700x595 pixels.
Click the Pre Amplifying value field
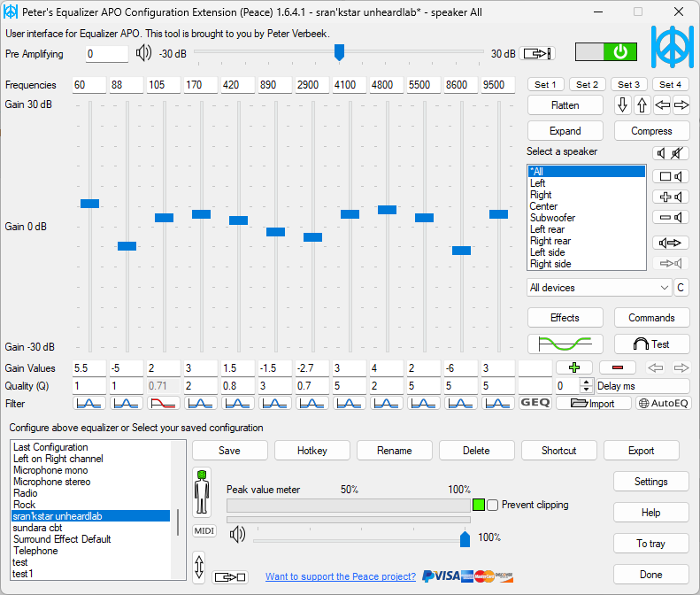coord(107,54)
